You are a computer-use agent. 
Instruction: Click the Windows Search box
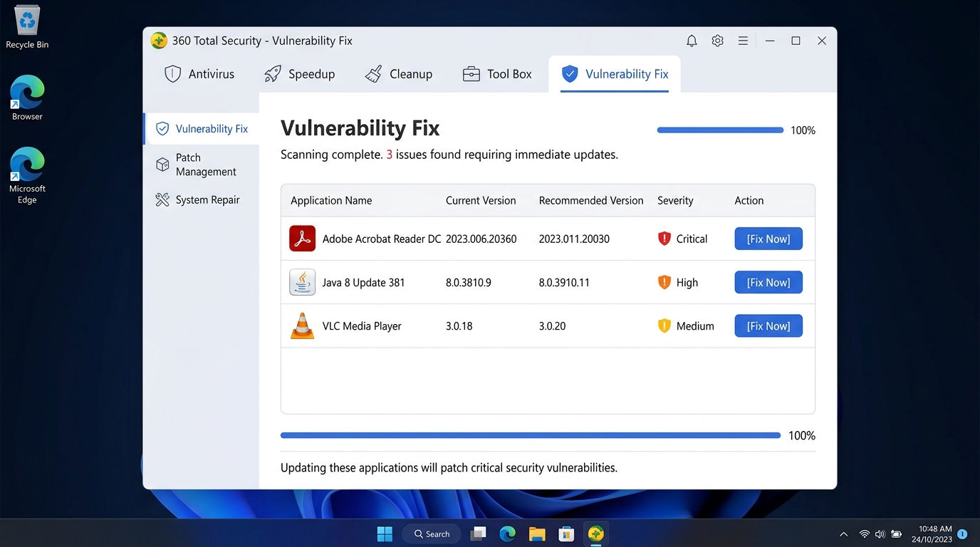coord(431,533)
